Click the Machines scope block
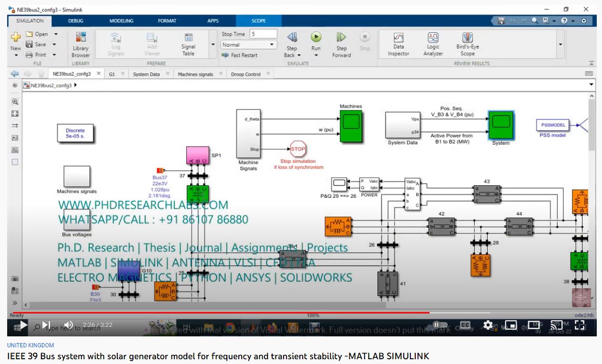The width and height of the screenshot is (602, 364). tap(351, 126)
